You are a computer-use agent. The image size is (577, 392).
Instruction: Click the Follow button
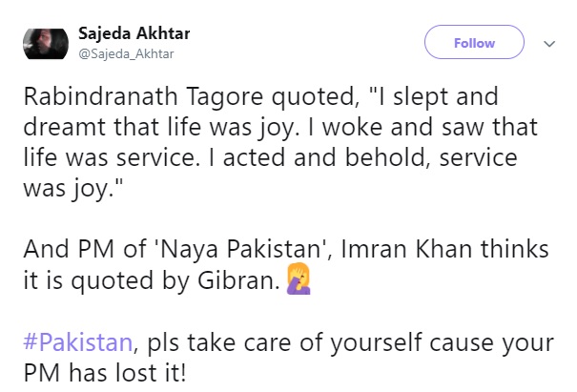(474, 43)
